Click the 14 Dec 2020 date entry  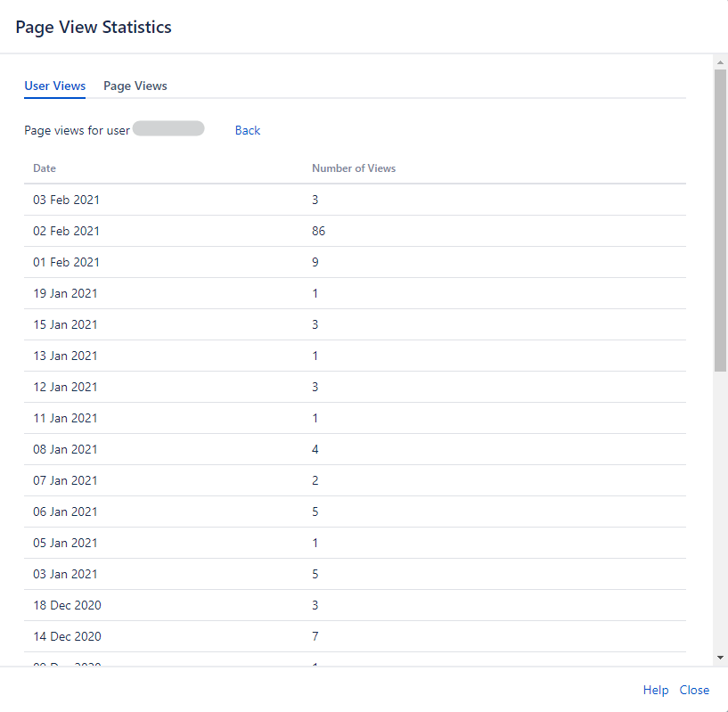(x=67, y=636)
